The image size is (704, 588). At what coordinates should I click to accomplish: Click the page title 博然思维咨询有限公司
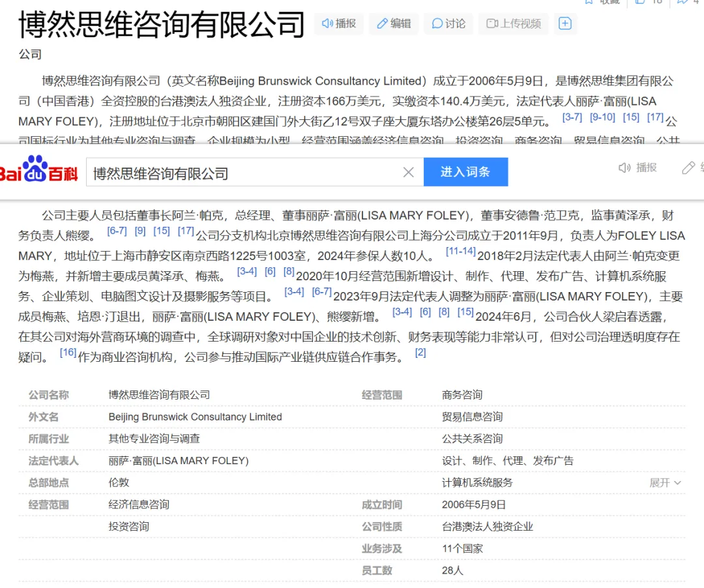(162, 24)
